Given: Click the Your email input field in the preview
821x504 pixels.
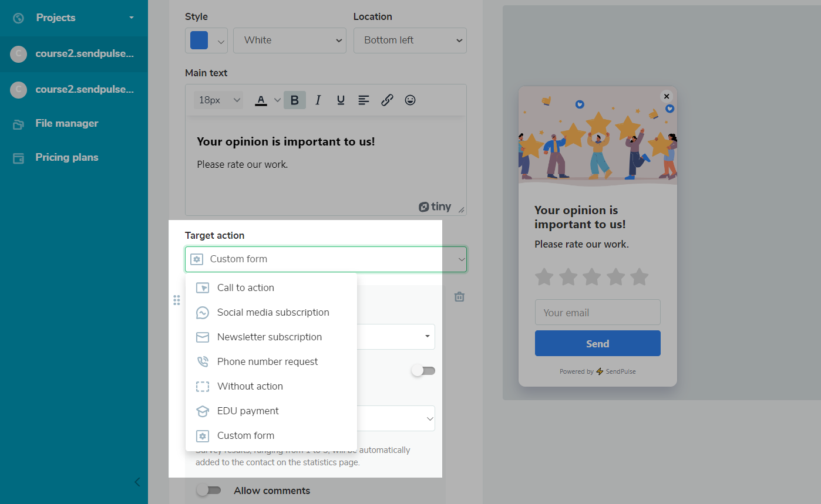Looking at the screenshot, I should click(597, 312).
